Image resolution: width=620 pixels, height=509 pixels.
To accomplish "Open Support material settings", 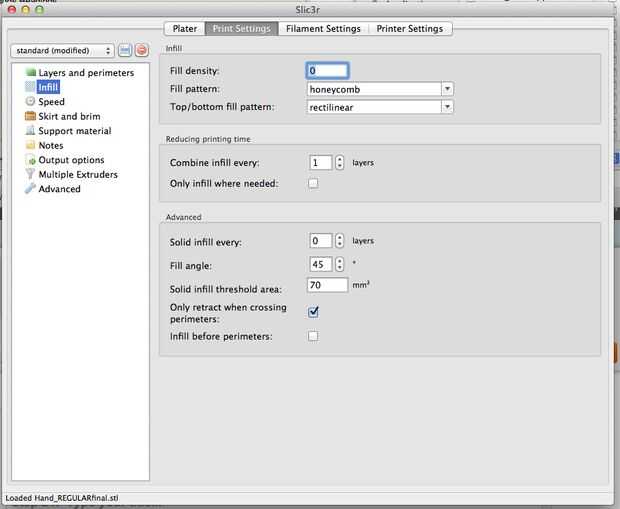I will tap(75, 131).
